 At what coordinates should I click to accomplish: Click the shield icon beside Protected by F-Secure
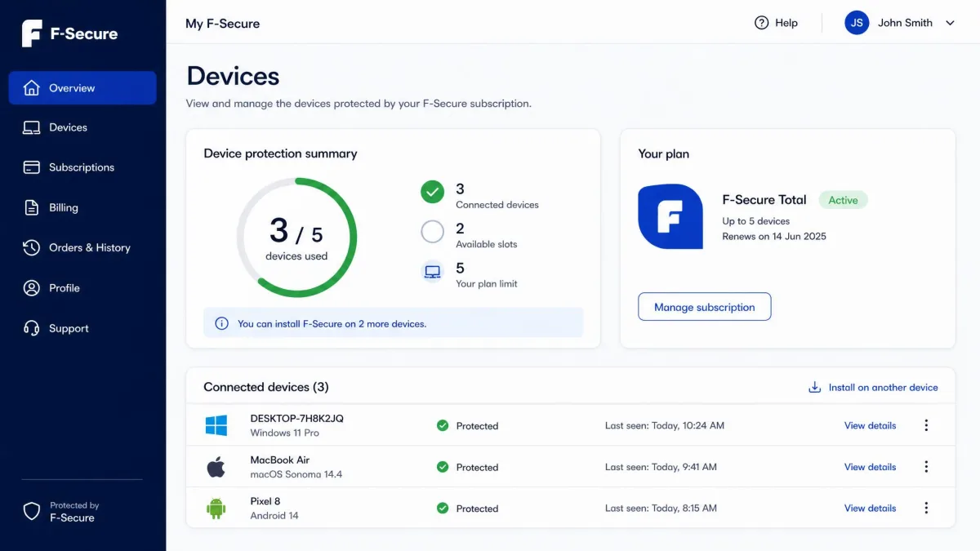[x=31, y=511]
